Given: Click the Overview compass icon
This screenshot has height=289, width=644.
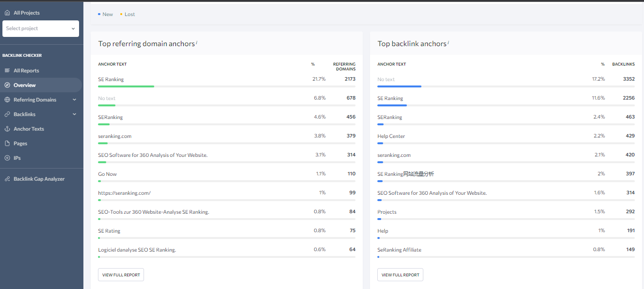Looking at the screenshot, I should [7, 85].
